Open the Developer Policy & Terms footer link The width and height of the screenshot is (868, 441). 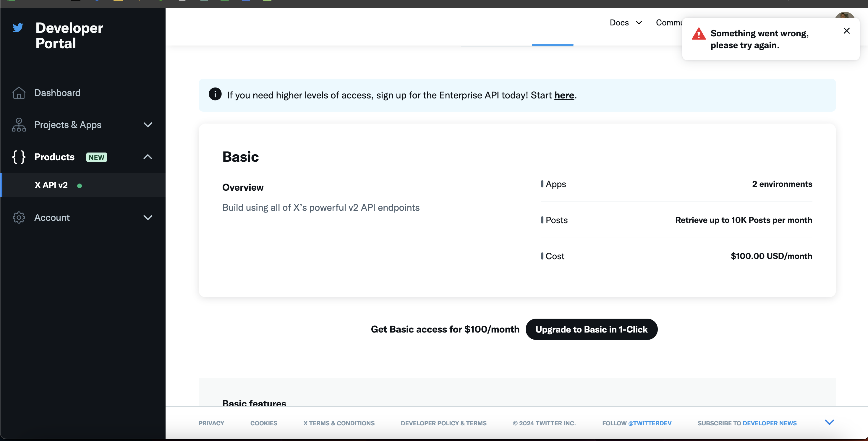443,423
